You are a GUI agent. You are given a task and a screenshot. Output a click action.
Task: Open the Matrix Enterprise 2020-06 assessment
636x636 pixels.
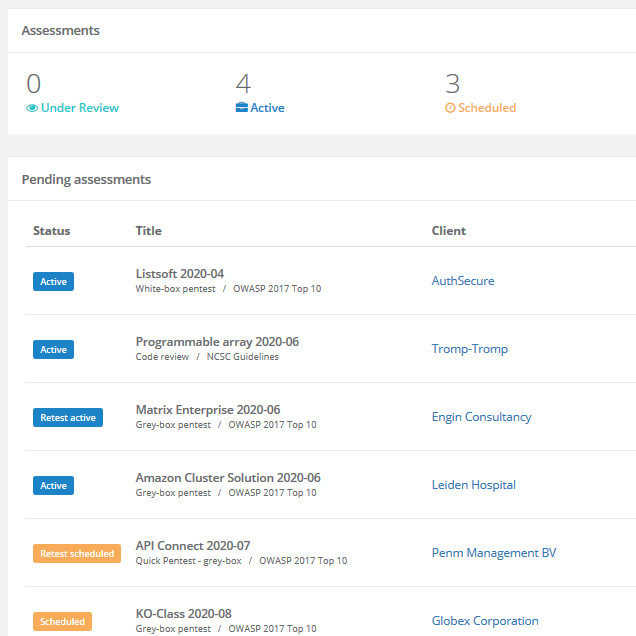click(x=208, y=410)
